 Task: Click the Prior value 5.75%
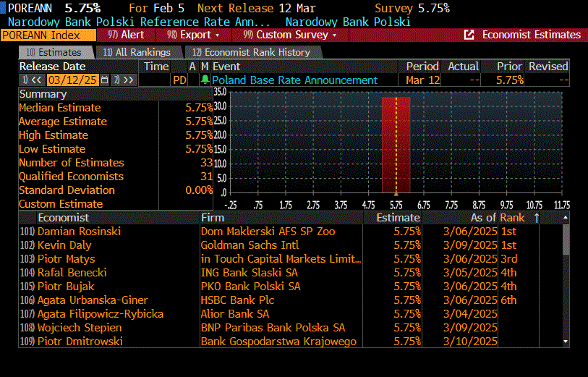click(510, 80)
